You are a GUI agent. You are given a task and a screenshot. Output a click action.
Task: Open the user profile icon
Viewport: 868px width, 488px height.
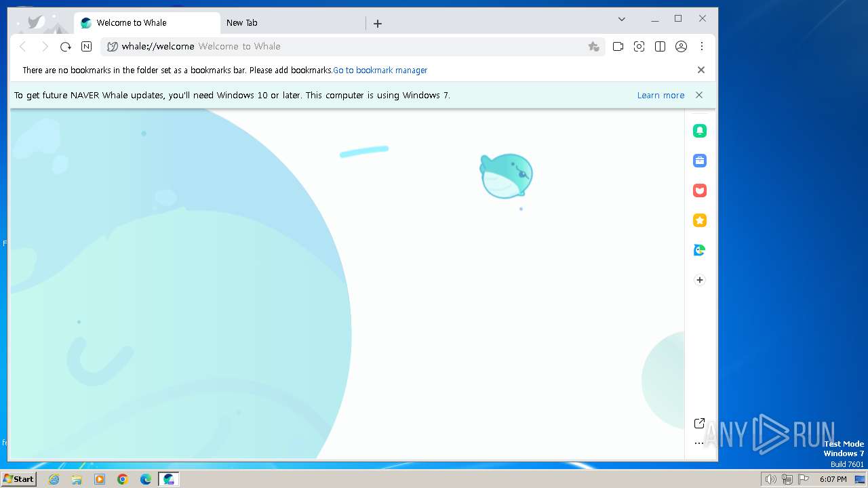[x=682, y=47]
